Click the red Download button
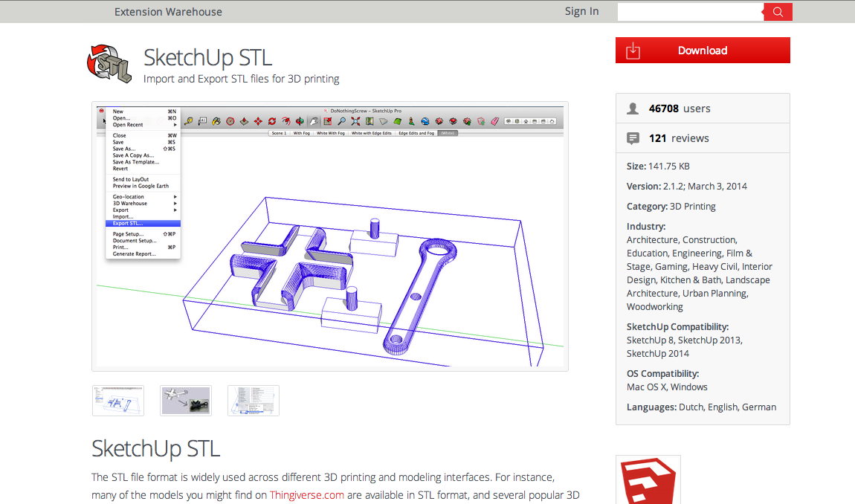Image resolution: width=855 pixels, height=504 pixels. tap(703, 51)
